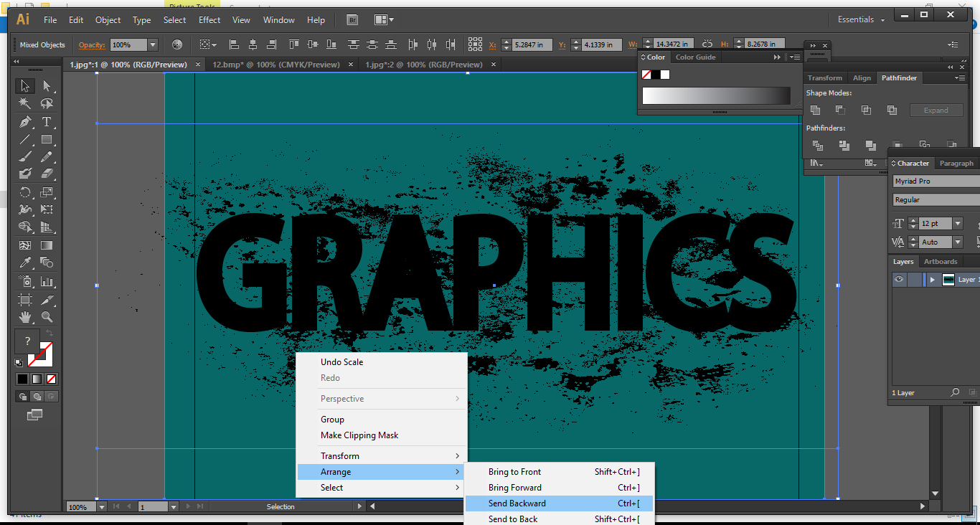The height and width of the screenshot is (525, 980).
Task: Select the Pen tool
Action: [x=24, y=122]
